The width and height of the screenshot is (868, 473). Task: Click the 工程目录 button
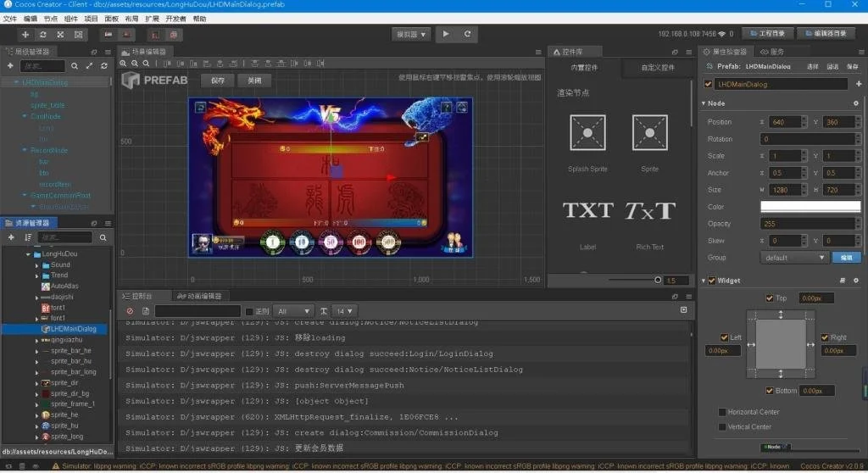pos(771,34)
